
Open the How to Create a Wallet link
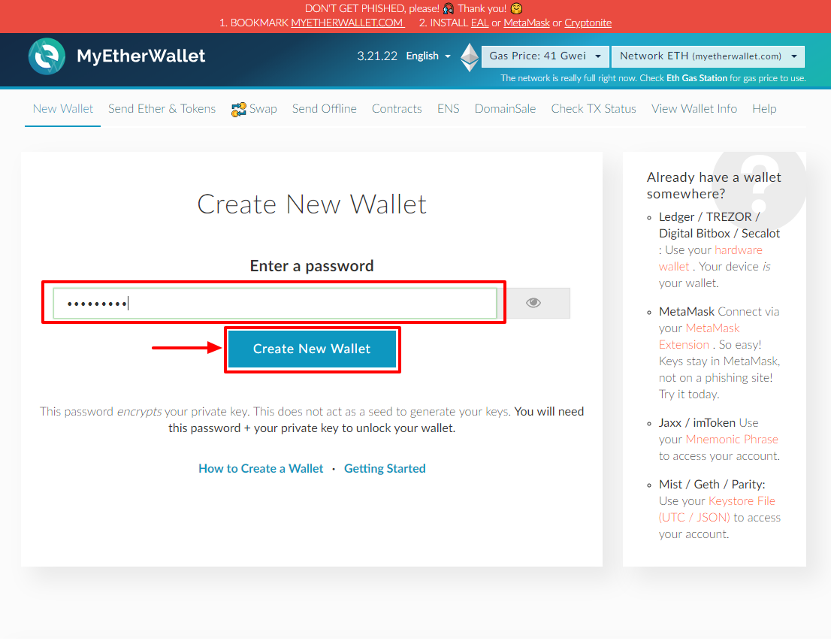pyautogui.click(x=261, y=469)
